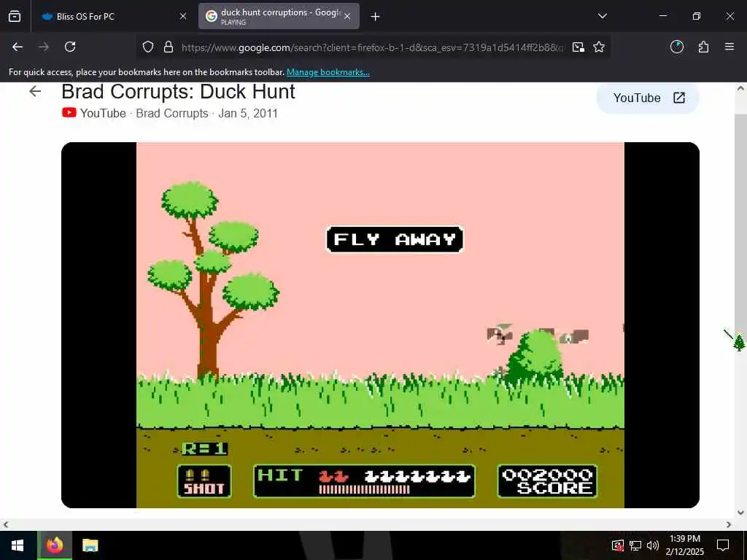This screenshot has width=747, height=560.
Task: Click the Google search URL address field
Action: 372,47
